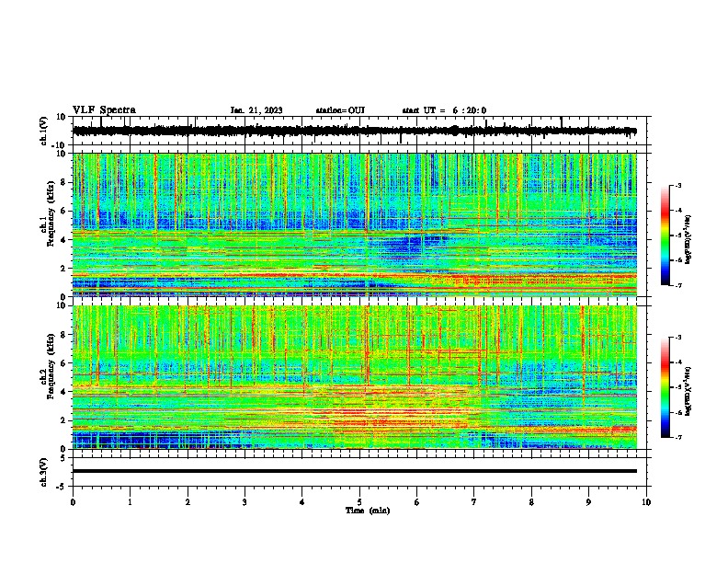Viewport: 728px width, 563px height.
Task: Click the "Time (min)" axis label
Action: (368, 511)
